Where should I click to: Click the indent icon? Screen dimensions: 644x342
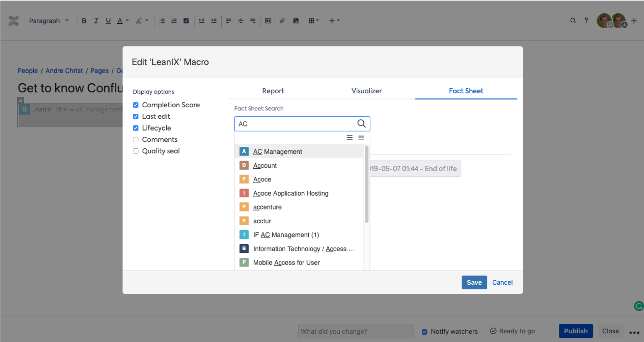point(214,21)
